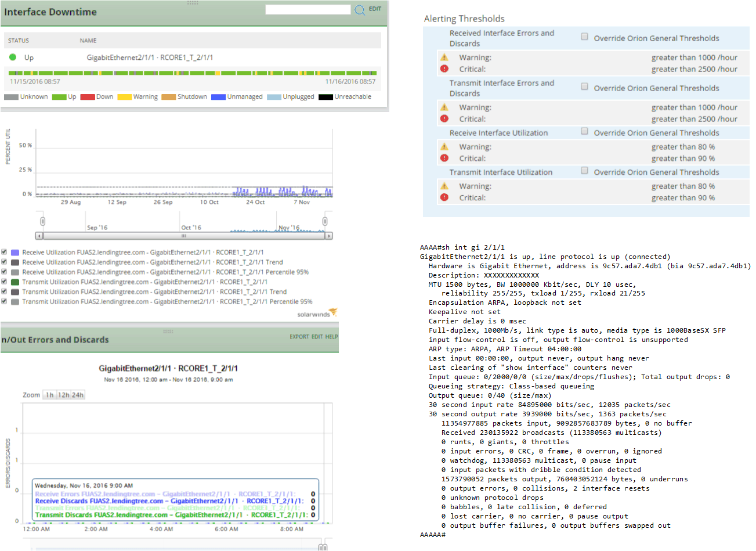Screen dimensions: 756x551
Task: Uncheck Receive Utilization Trend series checkbox
Action: pos(4,262)
